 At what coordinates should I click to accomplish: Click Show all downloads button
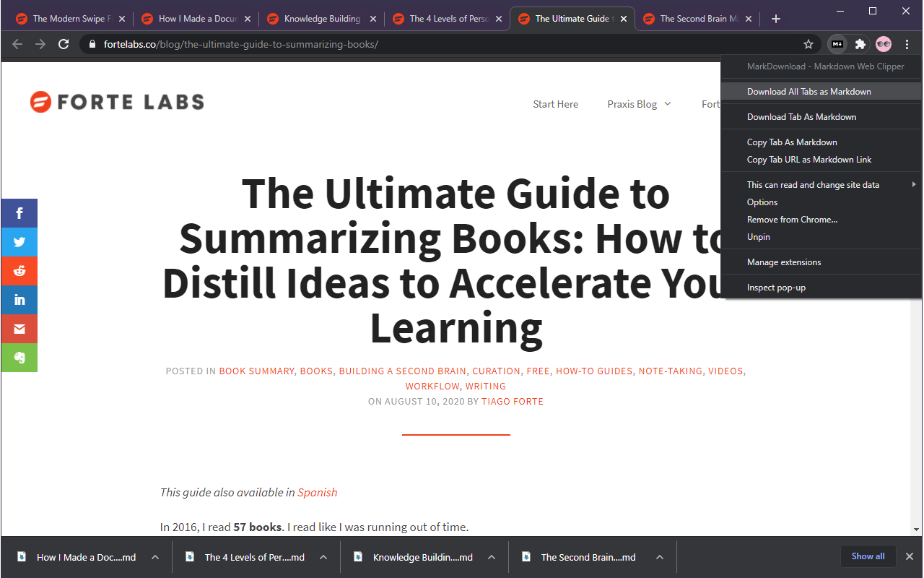868,556
